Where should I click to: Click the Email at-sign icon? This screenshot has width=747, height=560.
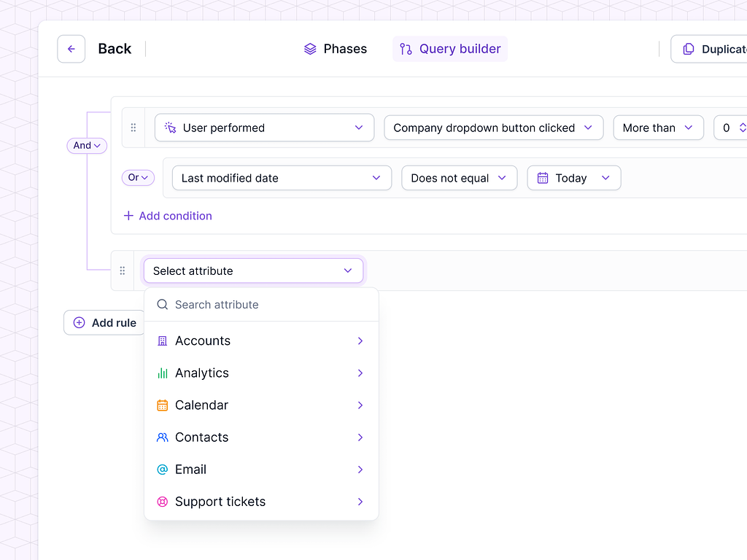click(x=163, y=470)
